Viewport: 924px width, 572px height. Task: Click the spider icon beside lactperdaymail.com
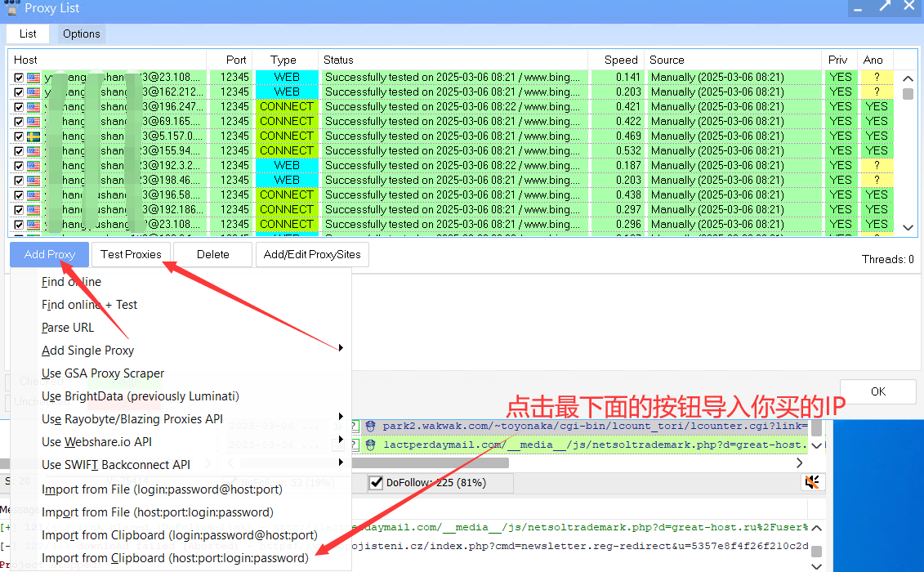pos(370,445)
